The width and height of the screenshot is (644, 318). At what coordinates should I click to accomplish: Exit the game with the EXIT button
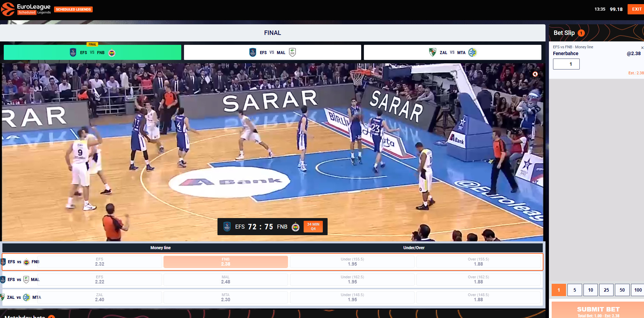point(636,9)
